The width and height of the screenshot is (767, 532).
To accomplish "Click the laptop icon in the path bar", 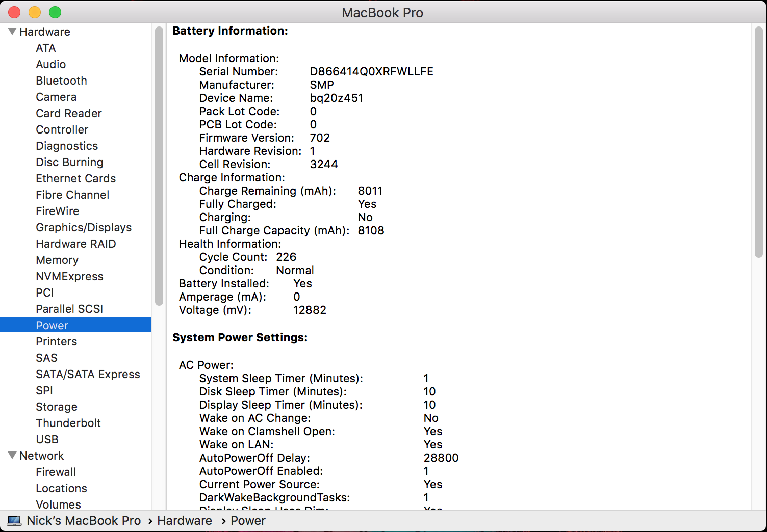I will coord(14,521).
